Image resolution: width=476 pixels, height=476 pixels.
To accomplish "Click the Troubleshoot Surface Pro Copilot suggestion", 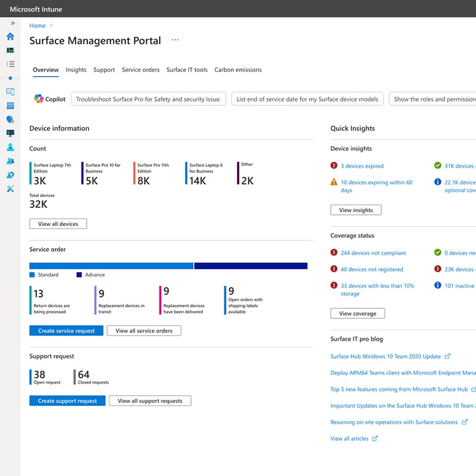I will click(148, 99).
